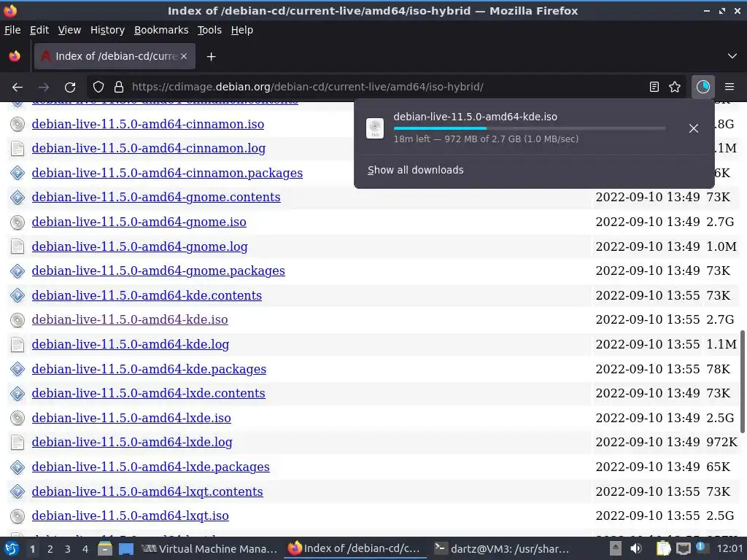Open the lxde.log link
The height and width of the screenshot is (560, 747).
pos(132,443)
